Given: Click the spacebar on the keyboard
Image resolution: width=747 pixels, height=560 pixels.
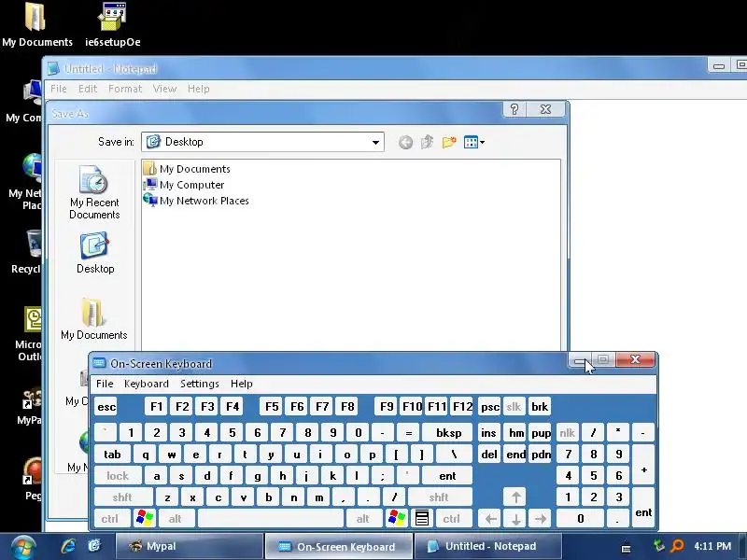Looking at the screenshot, I should pos(270,519).
